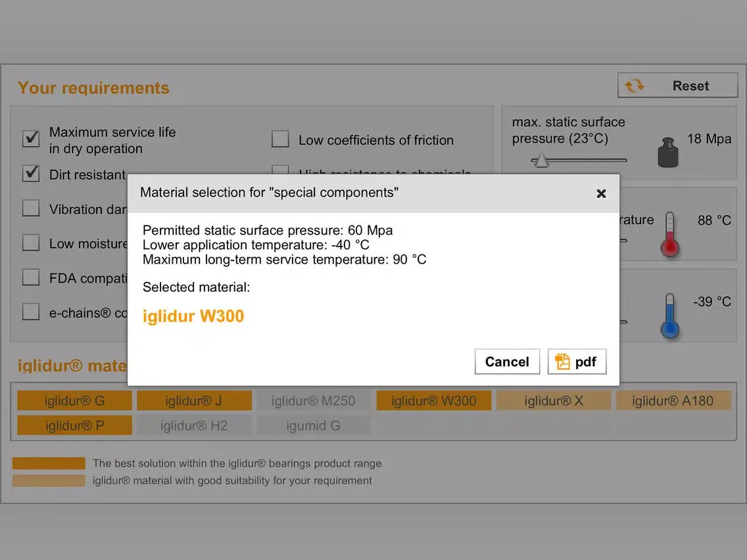Click the Reset refresh arrows icon
Screen dimensions: 747x560
click(634, 85)
